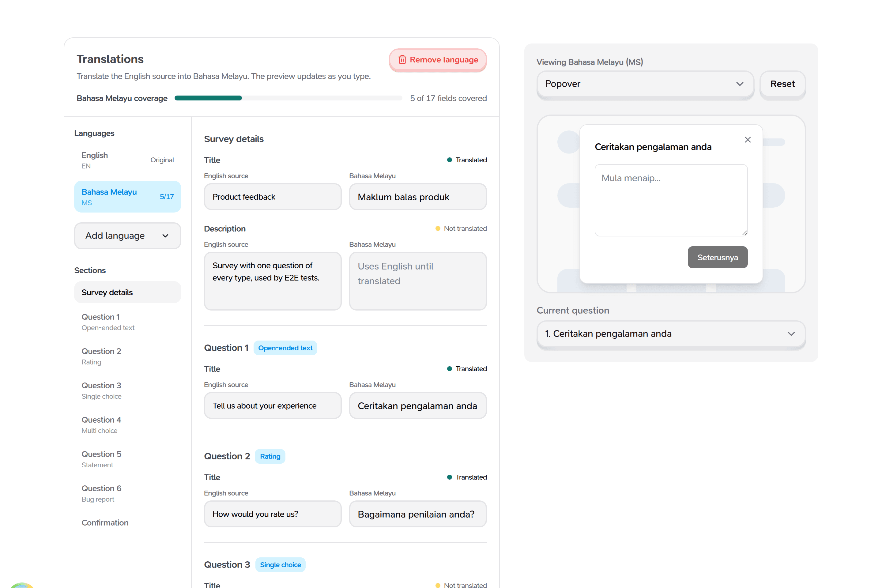Click the Ceritakan pengalaman anda popover heading

tap(653, 147)
